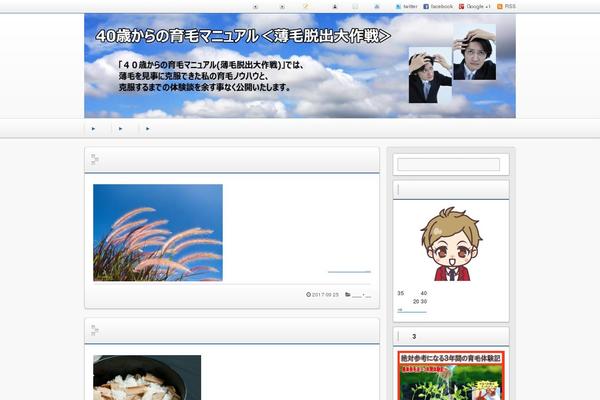Click the category link next to folder icon

(361, 295)
